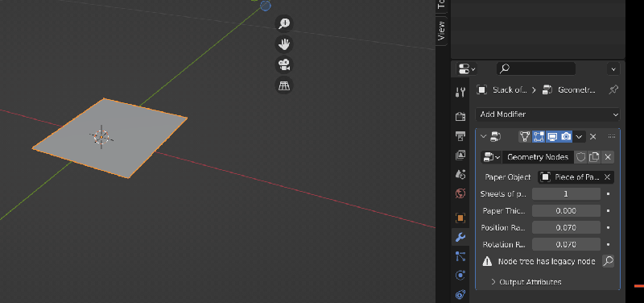Image resolution: width=644 pixels, height=303 pixels.
Task: Switch perspective/orthographic with the grid gizmo
Action: (x=284, y=85)
